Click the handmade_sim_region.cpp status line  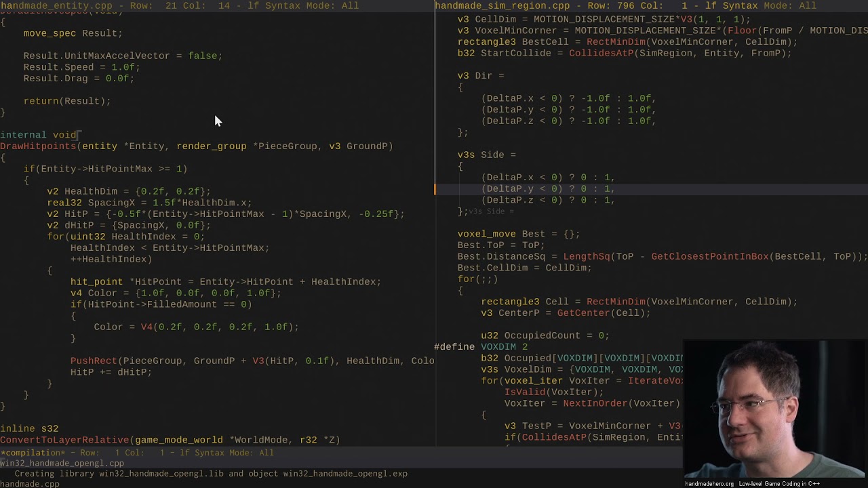point(651,5)
